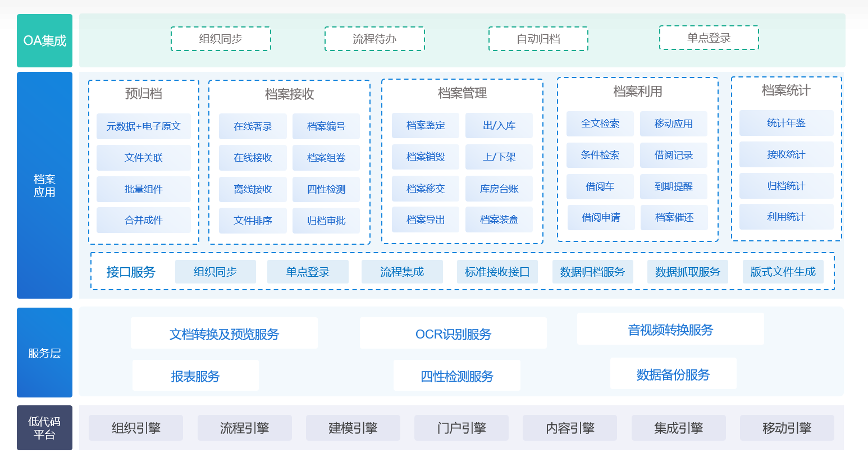Select 文档转换及预览服务 box

(x=224, y=334)
